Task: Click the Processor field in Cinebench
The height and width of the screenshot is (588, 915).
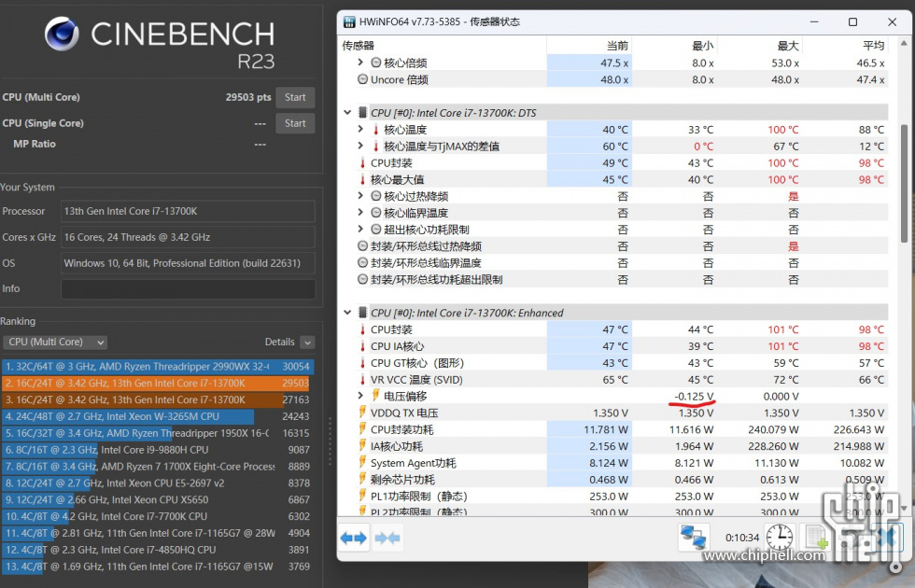Action: tap(188, 211)
